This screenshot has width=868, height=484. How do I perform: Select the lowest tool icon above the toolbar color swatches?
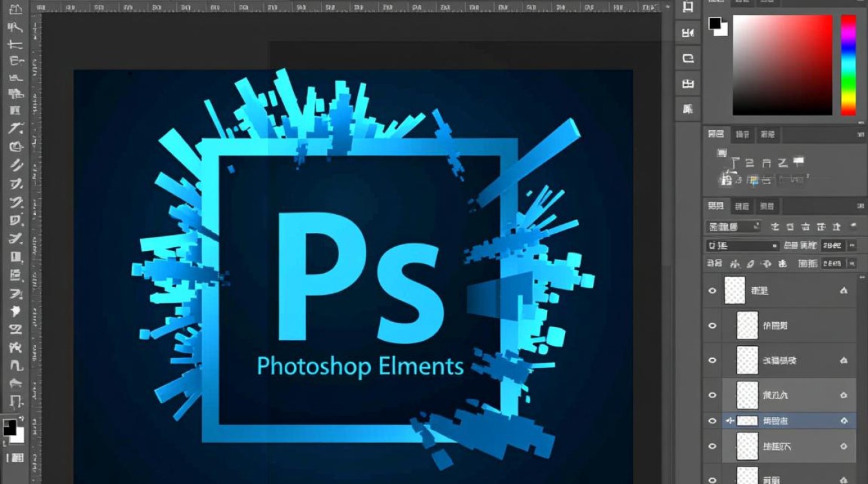pos(16,401)
